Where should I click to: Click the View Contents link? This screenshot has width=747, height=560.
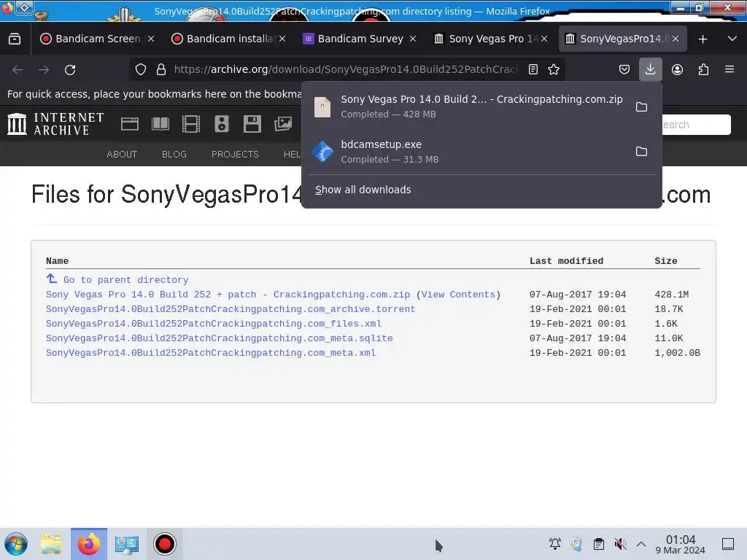pyautogui.click(x=458, y=295)
